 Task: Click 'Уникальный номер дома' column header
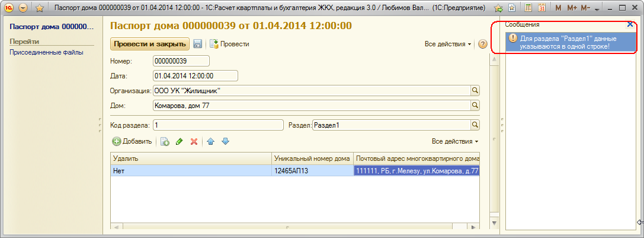[x=312, y=158]
